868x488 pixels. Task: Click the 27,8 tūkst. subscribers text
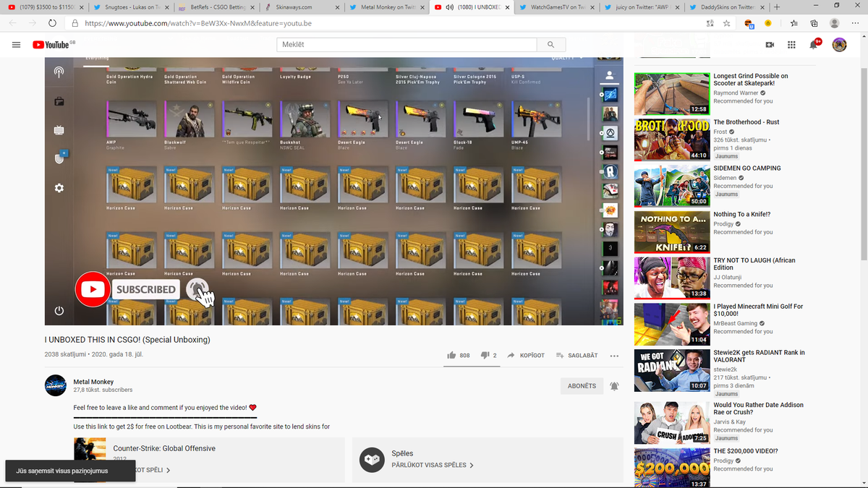click(103, 390)
